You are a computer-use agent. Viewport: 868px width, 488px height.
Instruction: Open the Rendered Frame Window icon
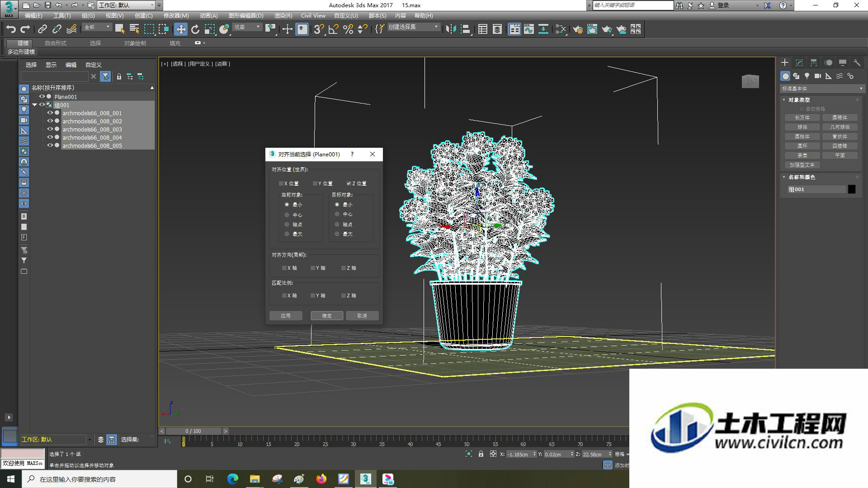[592, 29]
